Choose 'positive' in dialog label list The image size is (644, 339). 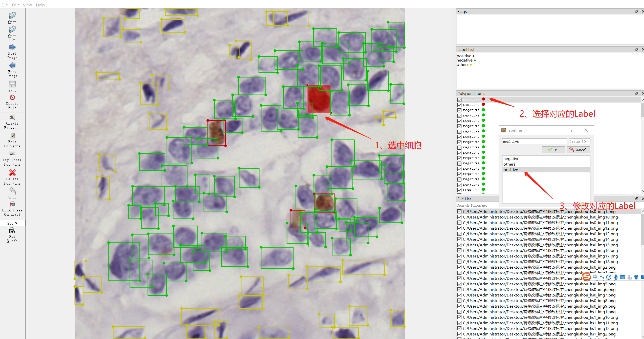[546, 170]
